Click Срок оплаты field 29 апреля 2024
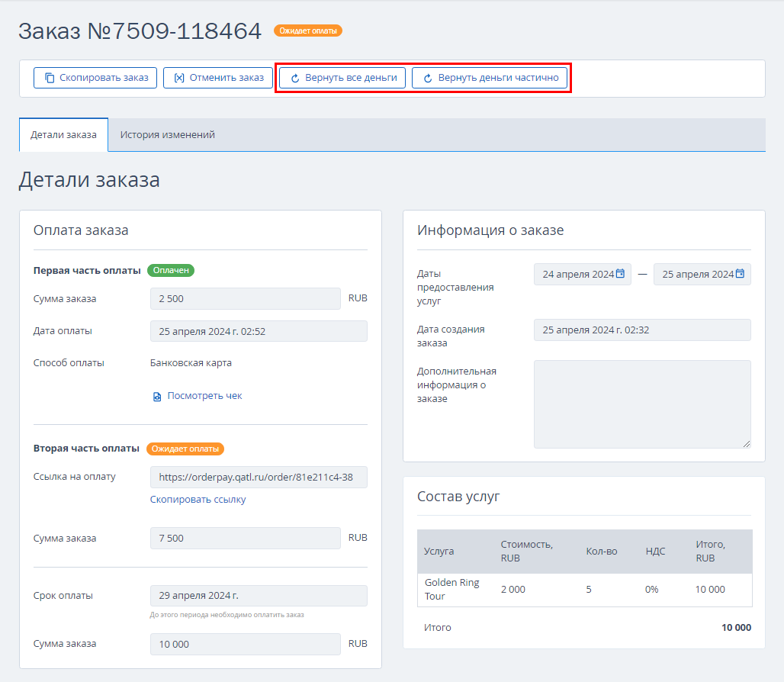Screen dimensions: 784x682 coord(259,596)
